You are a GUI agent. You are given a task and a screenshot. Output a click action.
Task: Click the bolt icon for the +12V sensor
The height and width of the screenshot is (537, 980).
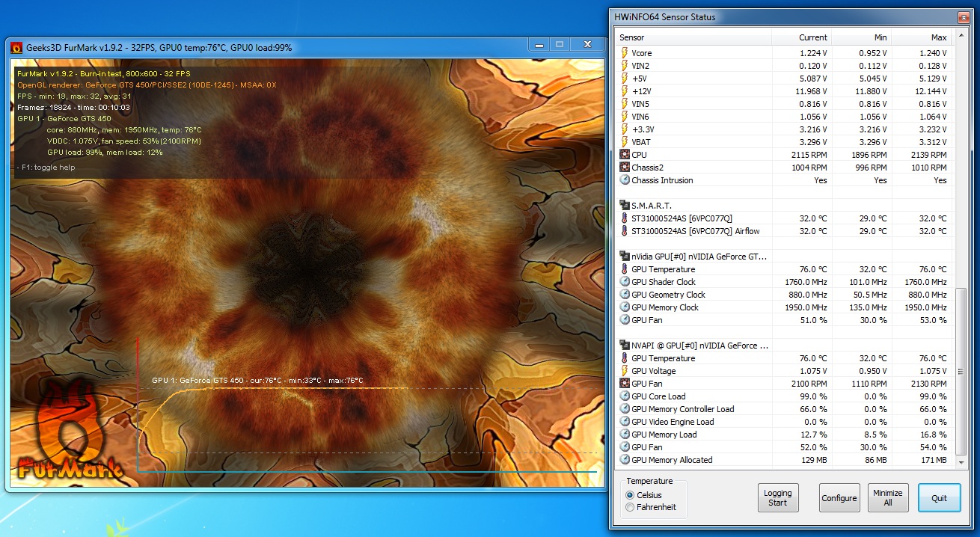625,91
